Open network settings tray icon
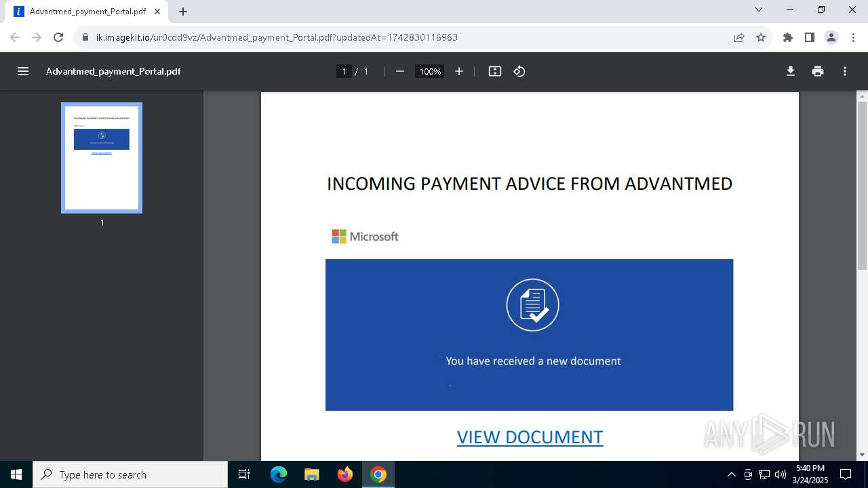The image size is (868, 488). pyautogui.click(x=764, y=474)
